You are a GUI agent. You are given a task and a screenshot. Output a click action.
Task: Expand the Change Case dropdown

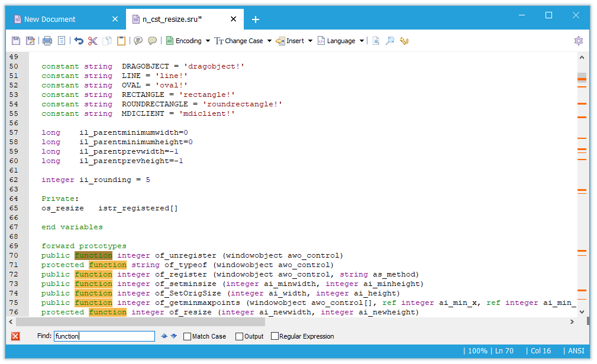(243, 41)
